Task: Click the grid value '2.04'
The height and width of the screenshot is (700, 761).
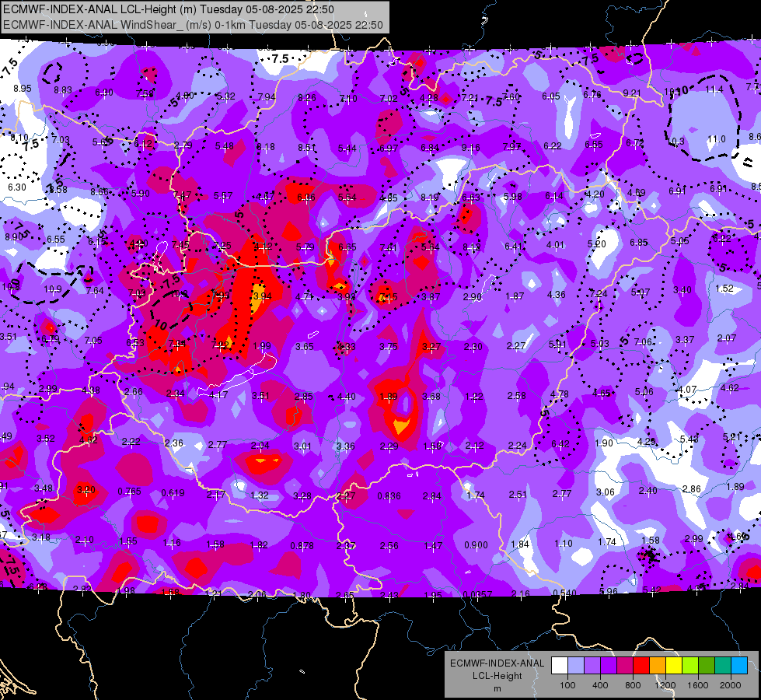Action: pyautogui.click(x=260, y=446)
